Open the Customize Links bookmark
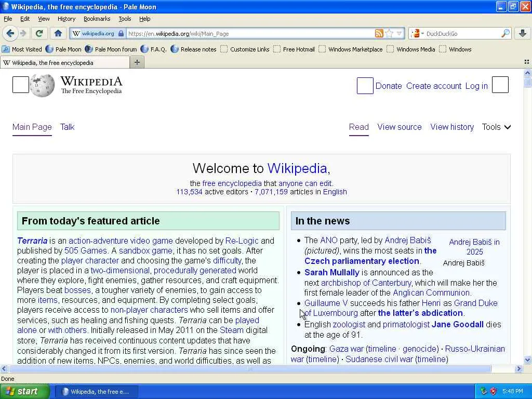532x399 pixels. coord(245,49)
